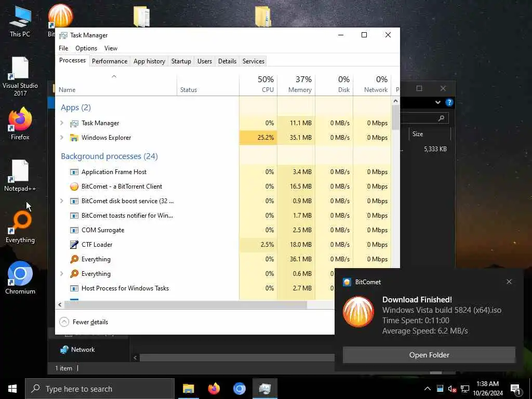Sort processes by CPU column
The width and height of the screenshot is (532, 399).
click(258, 84)
